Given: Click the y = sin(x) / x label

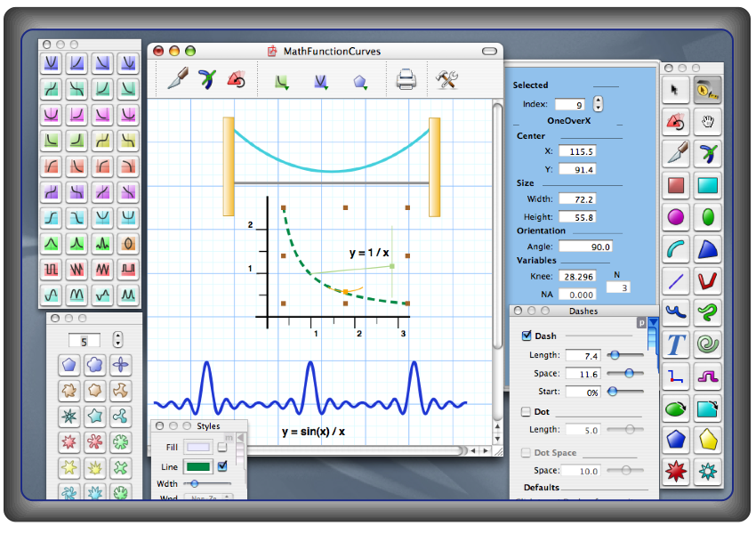Looking at the screenshot, I should pyautogui.click(x=313, y=432).
